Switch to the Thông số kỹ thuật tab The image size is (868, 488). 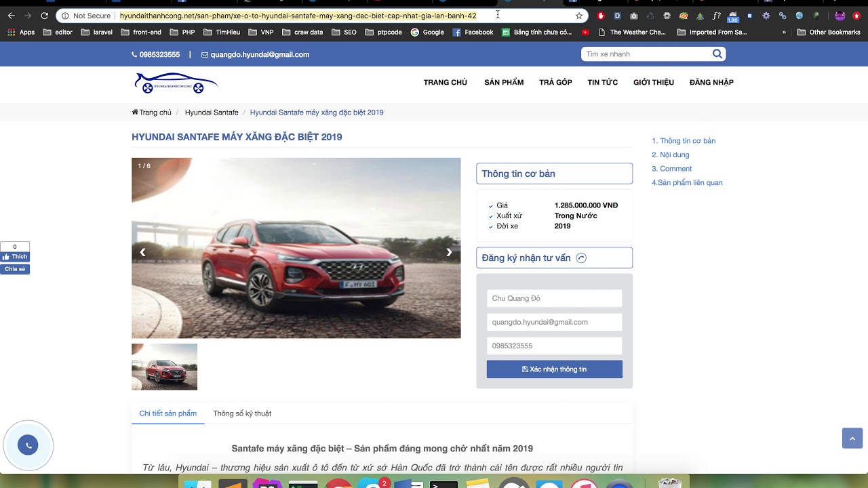(x=242, y=413)
